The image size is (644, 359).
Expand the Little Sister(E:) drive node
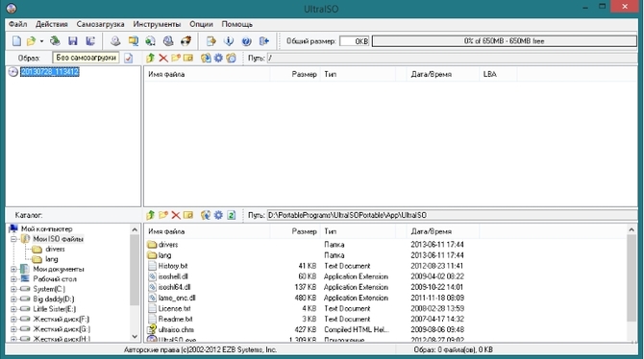[x=13, y=309]
